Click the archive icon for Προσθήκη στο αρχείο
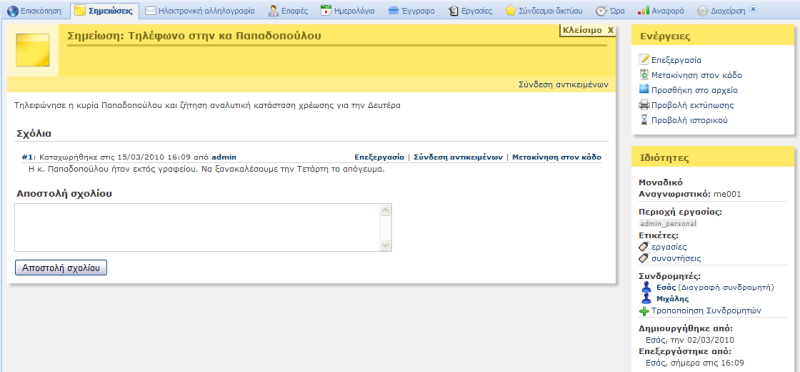The image size is (800, 372). tap(644, 90)
